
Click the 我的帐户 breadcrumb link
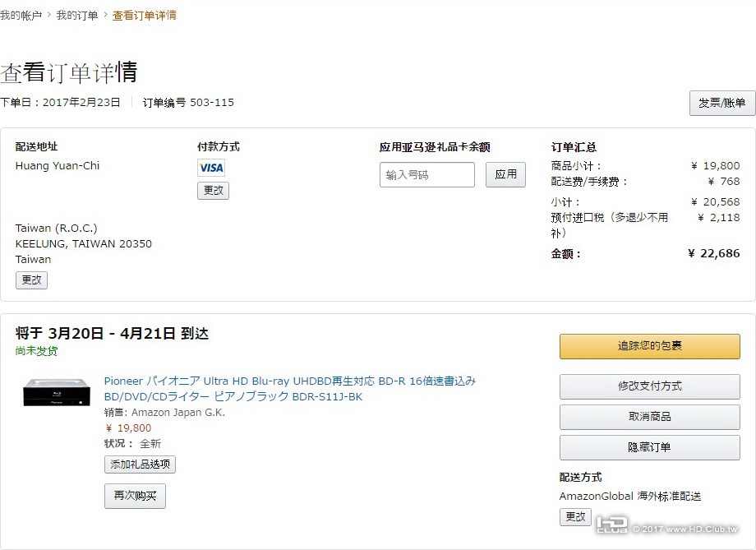(x=21, y=16)
